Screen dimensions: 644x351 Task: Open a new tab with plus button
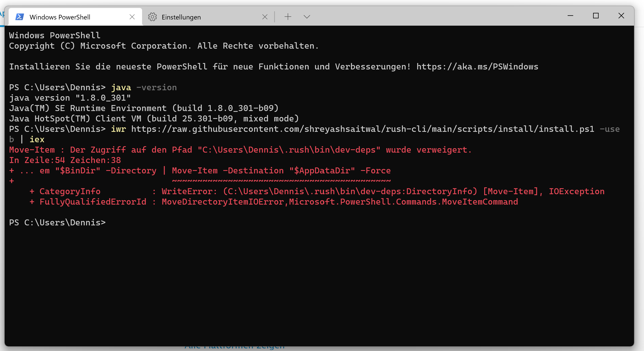(x=288, y=17)
